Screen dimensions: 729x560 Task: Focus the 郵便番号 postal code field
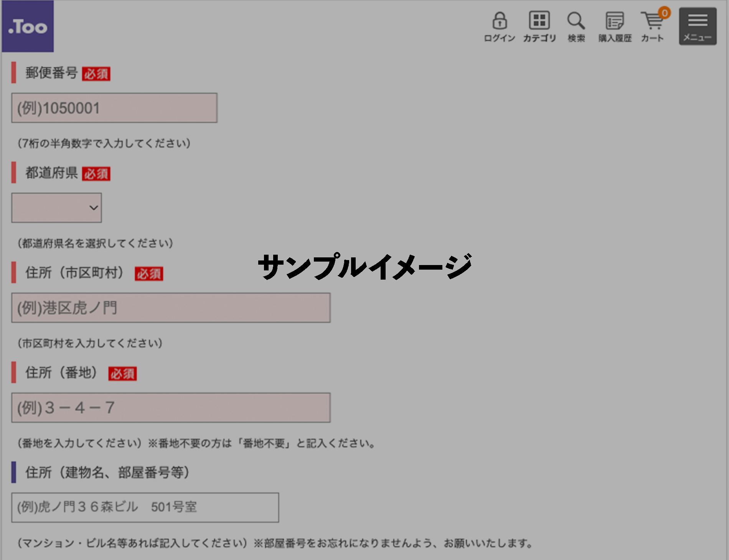[x=114, y=108]
